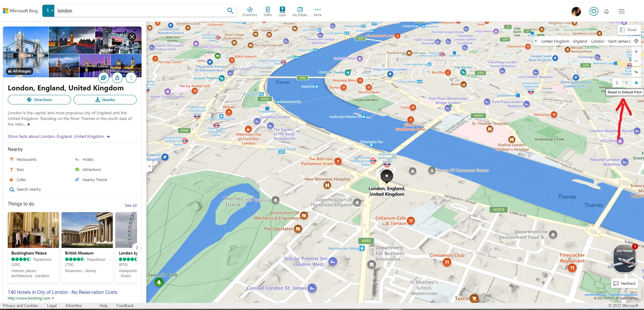Open the More menu
This screenshot has width=644, height=310.
(317, 11)
